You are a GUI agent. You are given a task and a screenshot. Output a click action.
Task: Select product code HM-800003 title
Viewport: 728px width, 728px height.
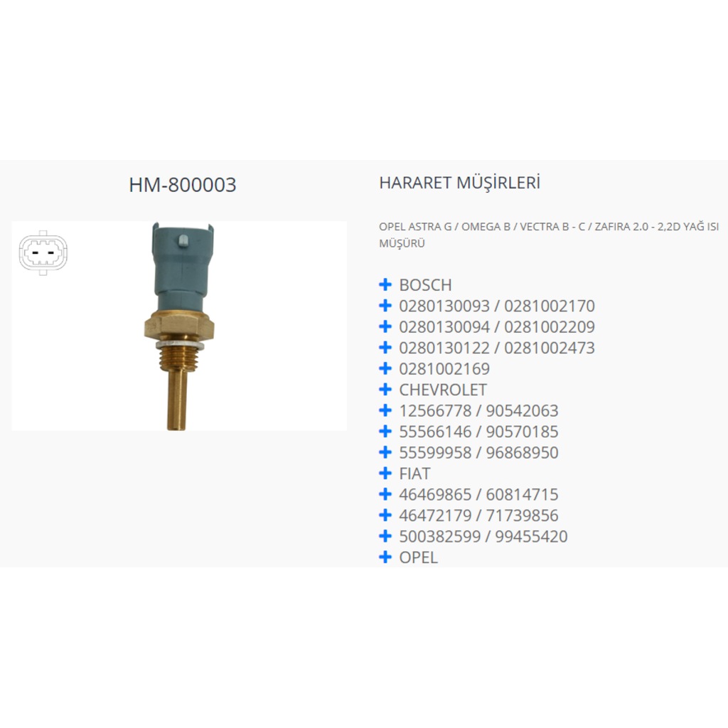(183, 185)
